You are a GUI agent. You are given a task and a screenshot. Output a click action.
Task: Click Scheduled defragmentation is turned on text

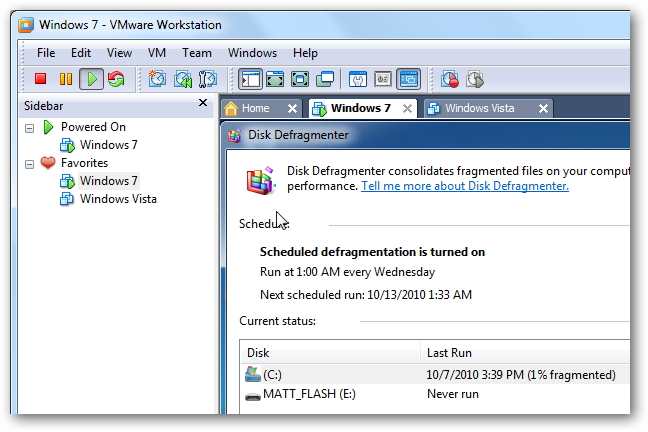[372, 252]
